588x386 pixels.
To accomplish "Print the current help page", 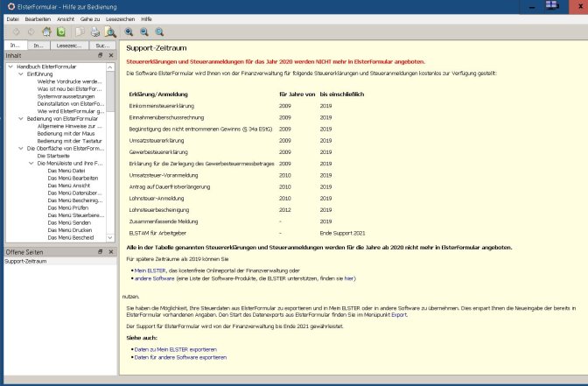I will [x=95, y=32].
